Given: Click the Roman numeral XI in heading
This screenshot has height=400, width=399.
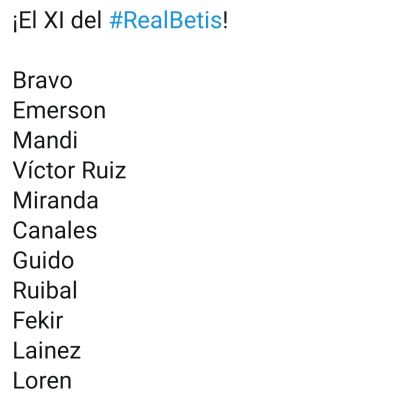Looking at the screenshot, I should point(54,21).
